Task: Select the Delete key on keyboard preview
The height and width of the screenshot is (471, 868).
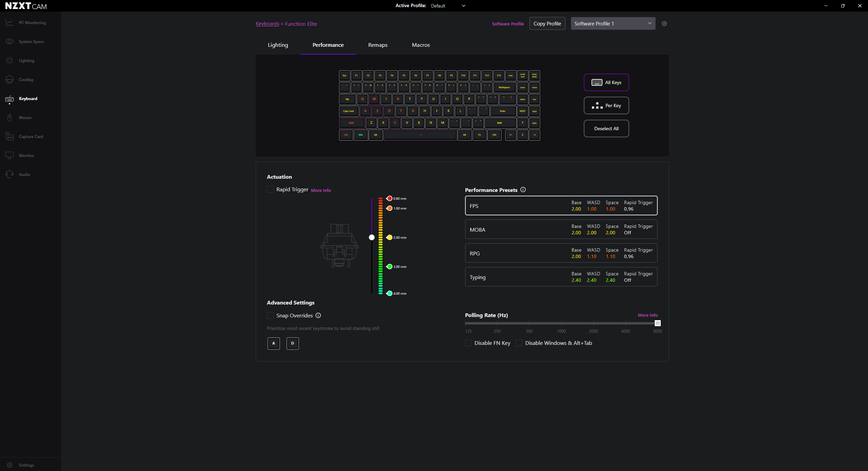Action: (x=522, y=99)
